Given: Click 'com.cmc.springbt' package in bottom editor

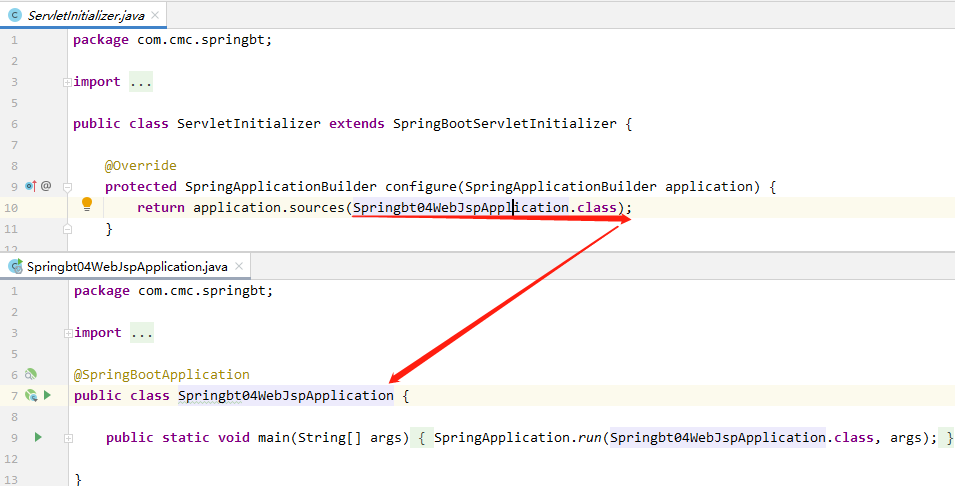Looking at the screenshot, I should (x=202, y=291).
